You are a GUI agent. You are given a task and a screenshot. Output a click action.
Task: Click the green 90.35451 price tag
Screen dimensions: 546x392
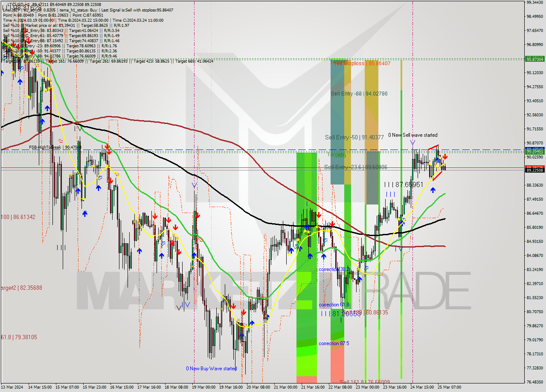pyautogui.click(x=535, y=151)
